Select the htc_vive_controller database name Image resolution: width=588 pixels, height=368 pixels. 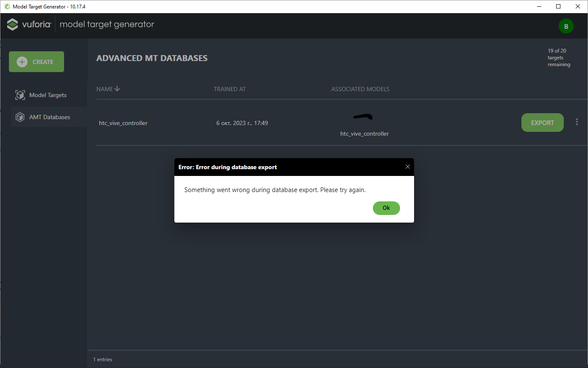point(123,123)
